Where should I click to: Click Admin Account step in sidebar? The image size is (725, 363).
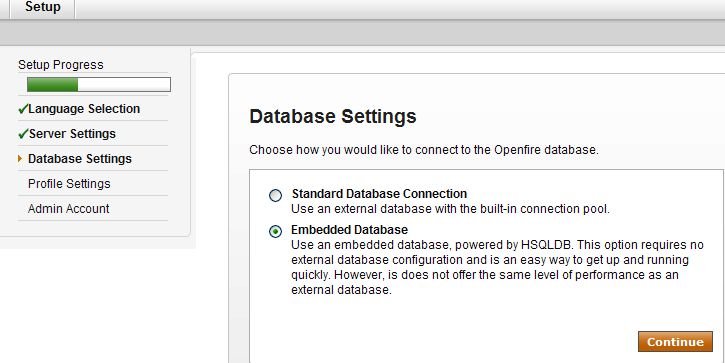tap(68, 209)
